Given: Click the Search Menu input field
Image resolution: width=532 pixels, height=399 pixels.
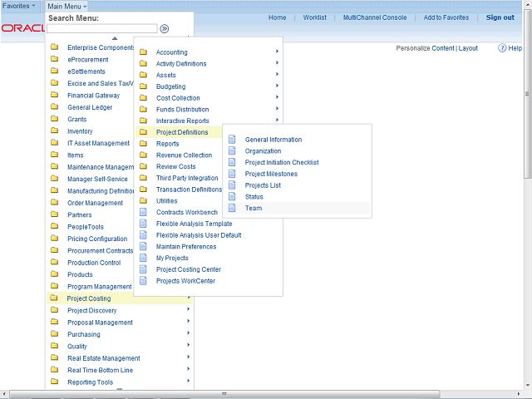Looking at the screenshot, I should click(101, 28).
